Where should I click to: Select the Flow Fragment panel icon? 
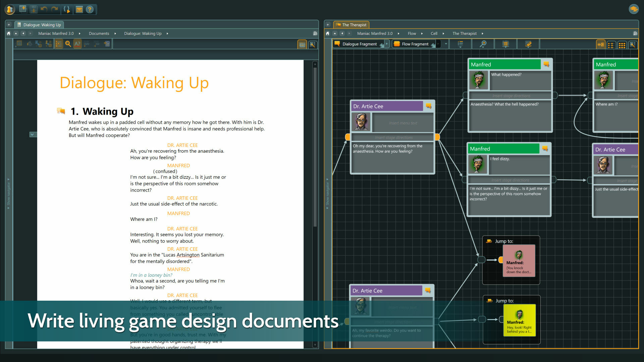coord(396,44)
